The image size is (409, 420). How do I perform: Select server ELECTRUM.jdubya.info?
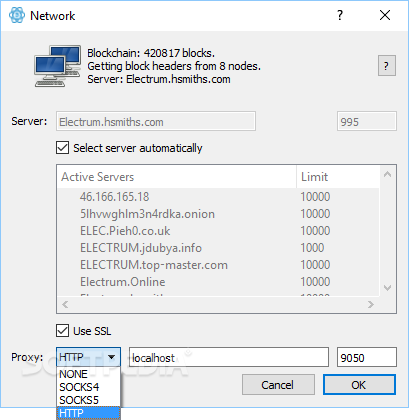click(141, 248)
